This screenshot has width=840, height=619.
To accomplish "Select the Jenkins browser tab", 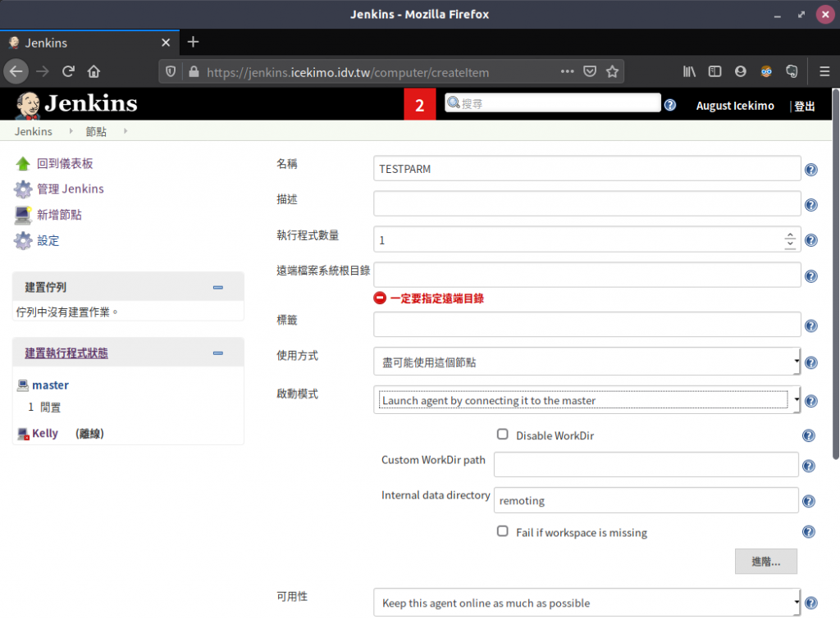I will pos(90,43).
